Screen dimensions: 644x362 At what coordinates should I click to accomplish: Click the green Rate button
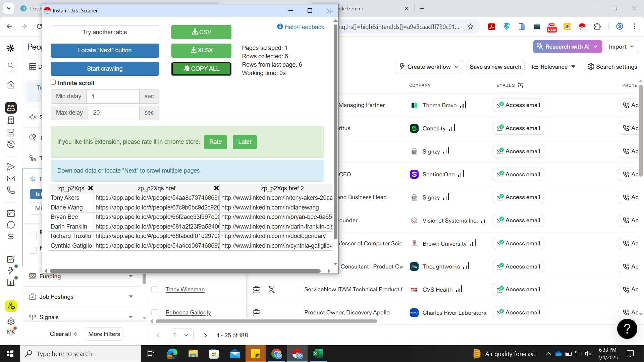tap(215, 142)
